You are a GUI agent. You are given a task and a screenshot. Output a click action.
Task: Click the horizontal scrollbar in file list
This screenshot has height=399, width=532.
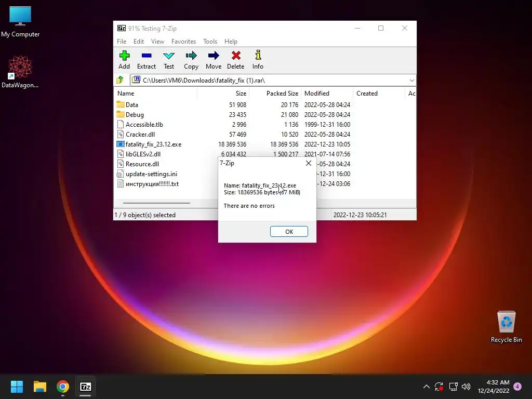point(156,203)
